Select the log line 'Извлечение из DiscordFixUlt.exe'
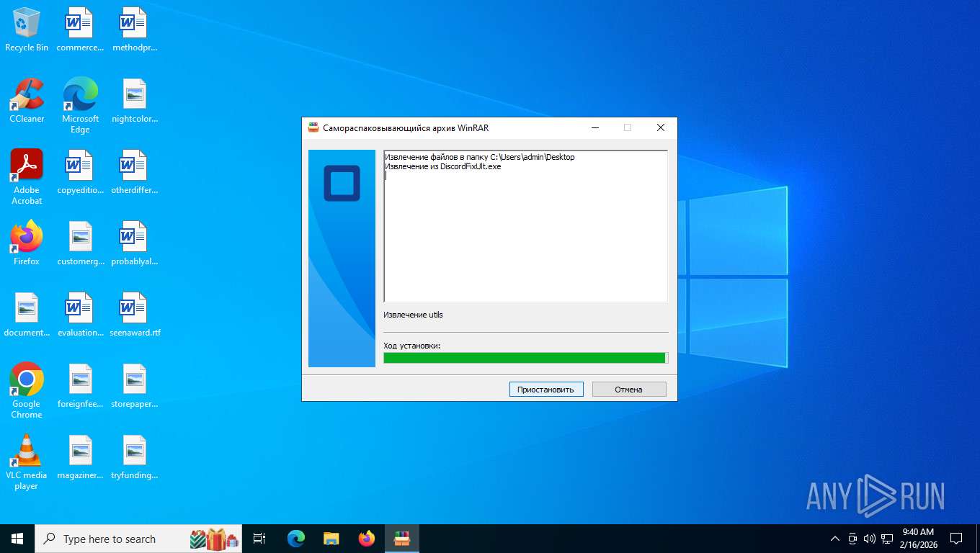 pos(443,166)
